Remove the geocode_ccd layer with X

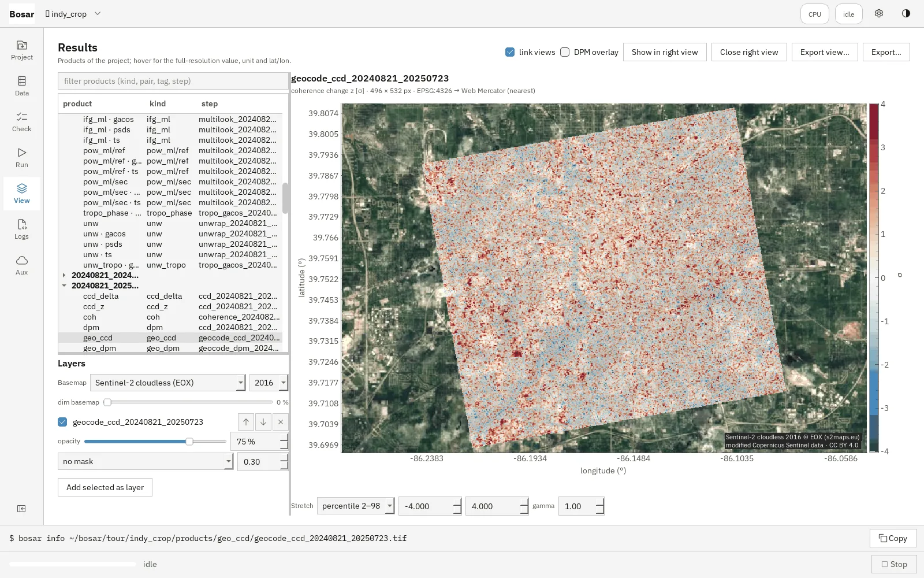click(281, 422)
